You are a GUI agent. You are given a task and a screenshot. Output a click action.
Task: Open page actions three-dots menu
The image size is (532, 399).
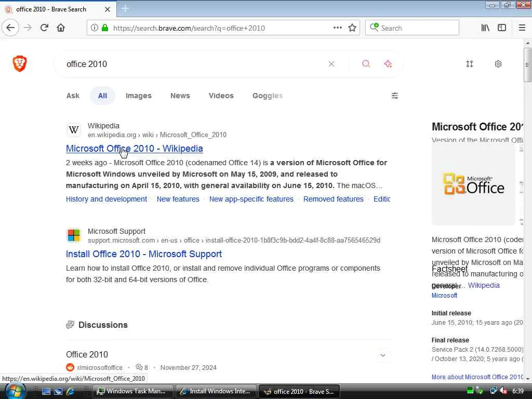pyautogui.click(x=338, y=28)
